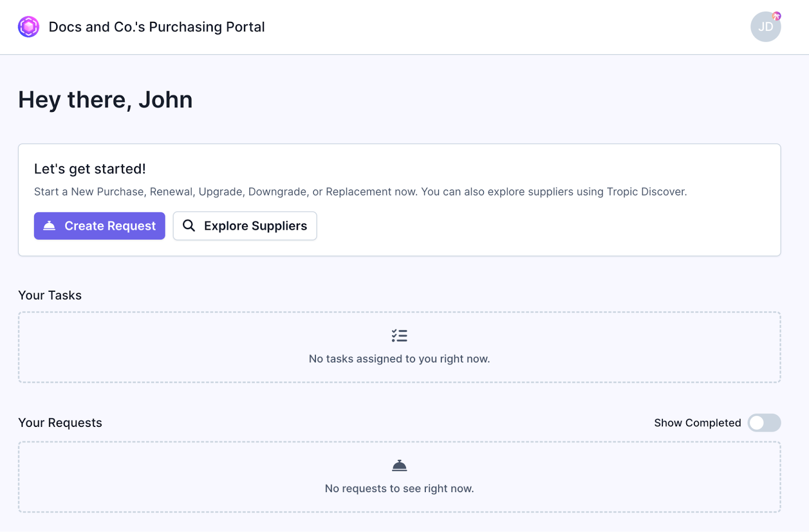This screenshot has height=532, width=809.
Task: Click the 'Start a New Purchase, Renewal' description text
Action: pyautogui.click(x=361, y=192)
